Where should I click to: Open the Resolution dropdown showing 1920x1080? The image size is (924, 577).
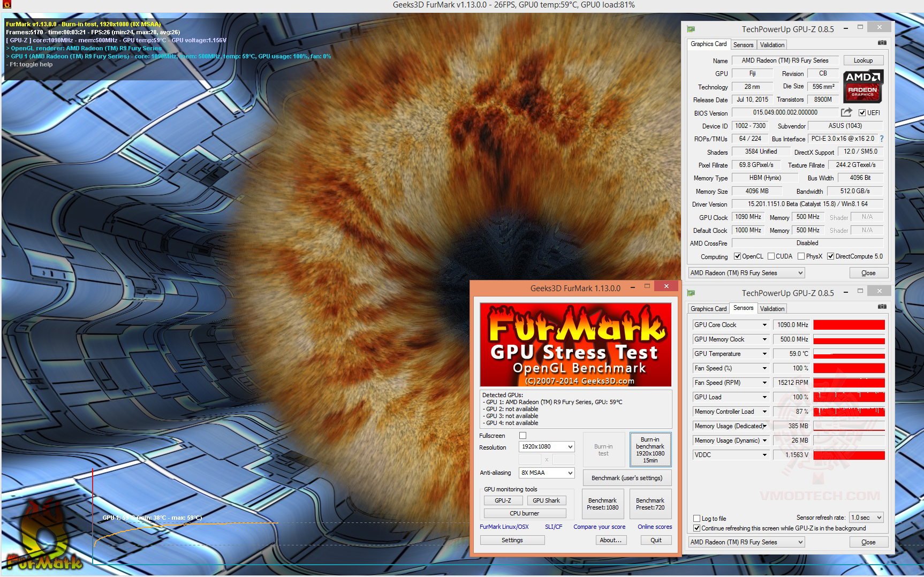(x=547, y=446)
